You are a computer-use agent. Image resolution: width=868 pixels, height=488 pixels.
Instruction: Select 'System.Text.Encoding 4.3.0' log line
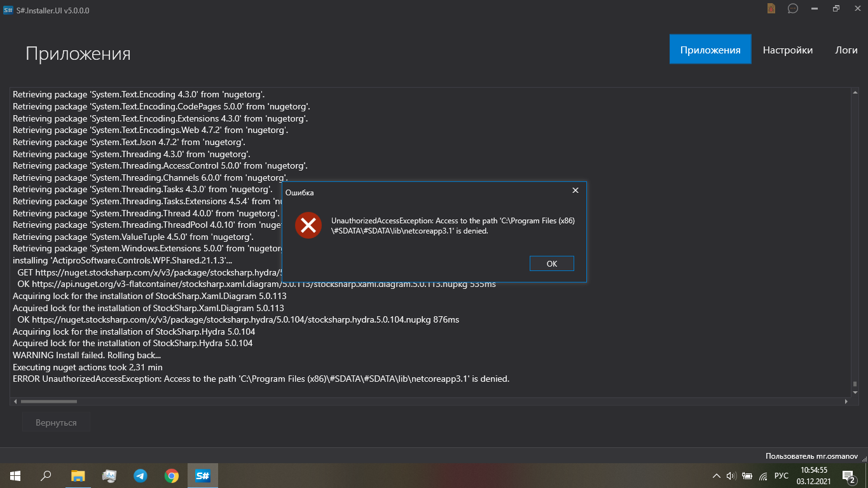tap(139, 94)
